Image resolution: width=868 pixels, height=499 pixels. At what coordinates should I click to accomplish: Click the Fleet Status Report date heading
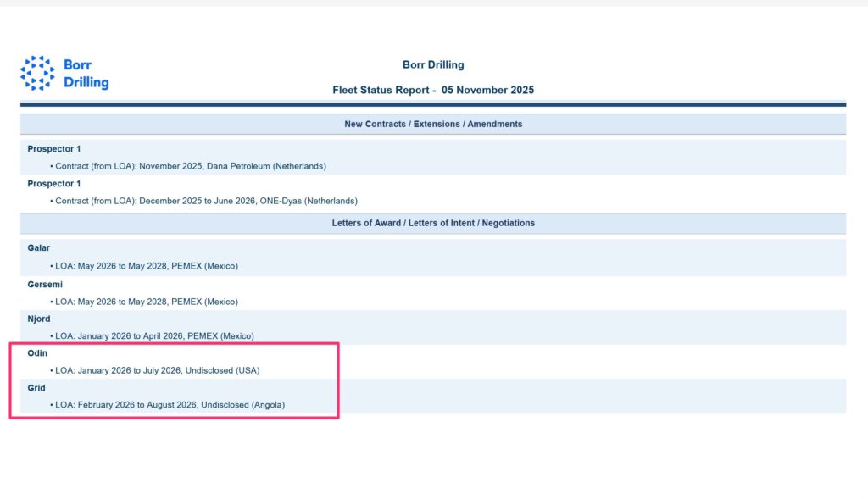(x=433, y=90)
